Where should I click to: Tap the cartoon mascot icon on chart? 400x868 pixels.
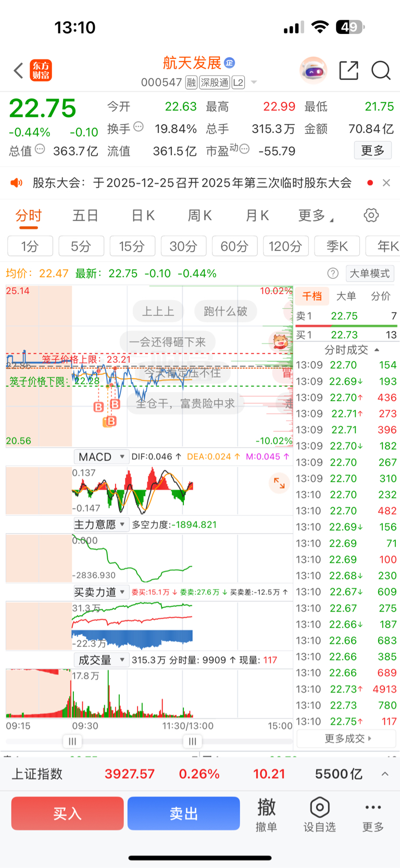(281, 342)
